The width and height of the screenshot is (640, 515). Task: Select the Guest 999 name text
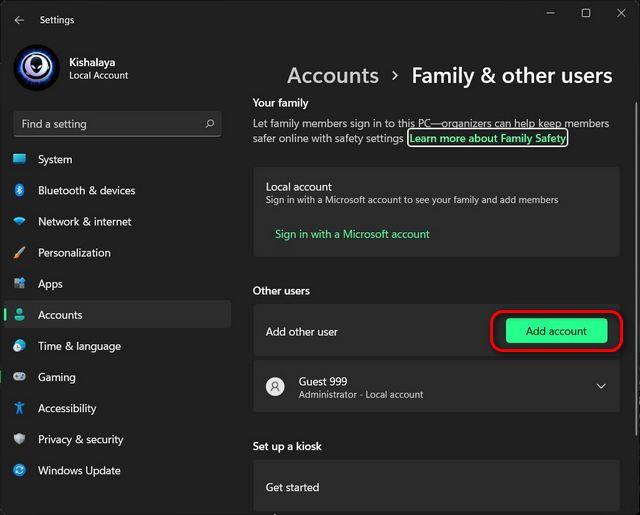[x=323, y=381]
